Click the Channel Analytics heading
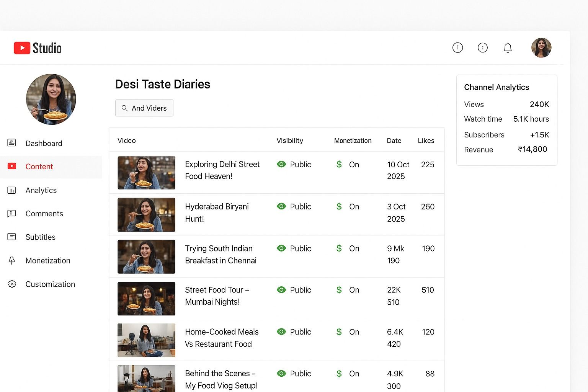This screenshot has height=392, width=588. (x=497, y=87)
